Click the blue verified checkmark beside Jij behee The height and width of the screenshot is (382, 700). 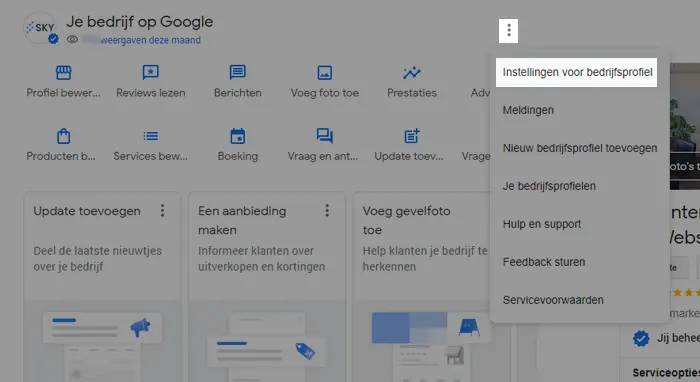[641, 339]
